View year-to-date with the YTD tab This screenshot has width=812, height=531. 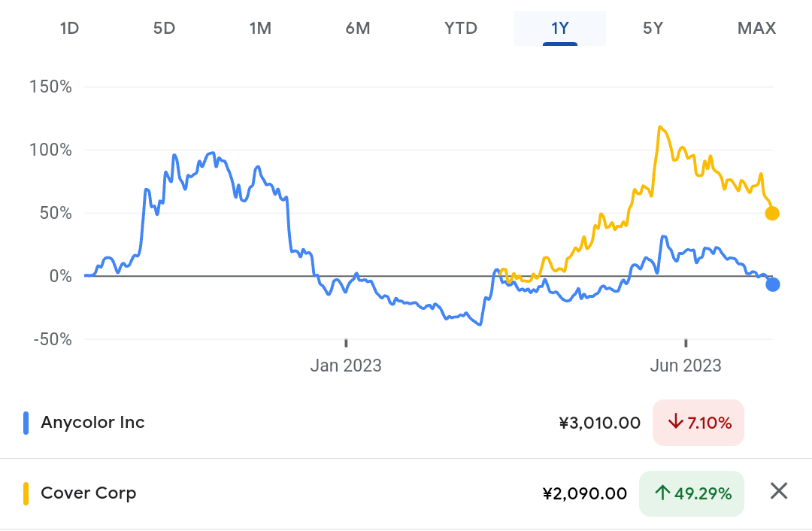point(461,28)
